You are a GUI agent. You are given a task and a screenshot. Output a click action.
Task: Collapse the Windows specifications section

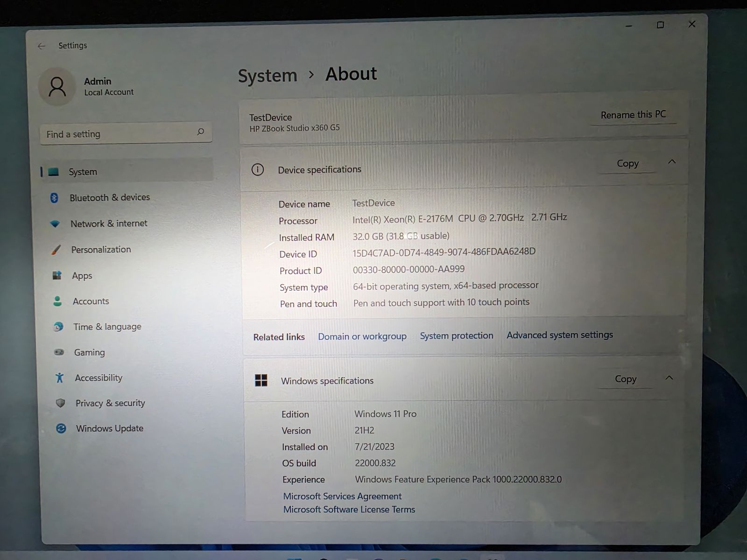click(x=669, y=378)
